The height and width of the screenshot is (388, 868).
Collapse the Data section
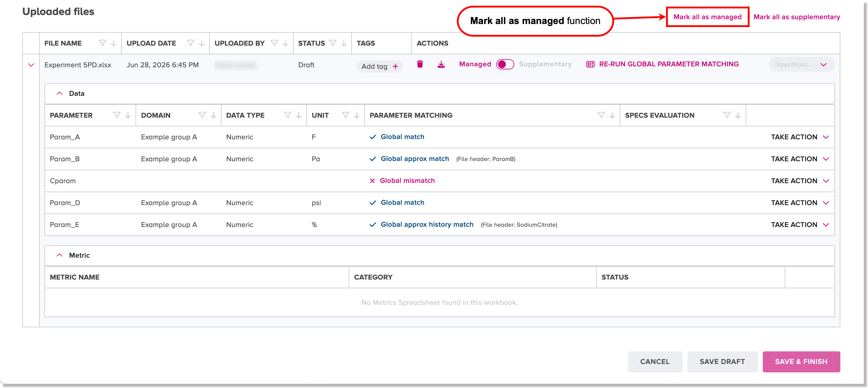59,93
